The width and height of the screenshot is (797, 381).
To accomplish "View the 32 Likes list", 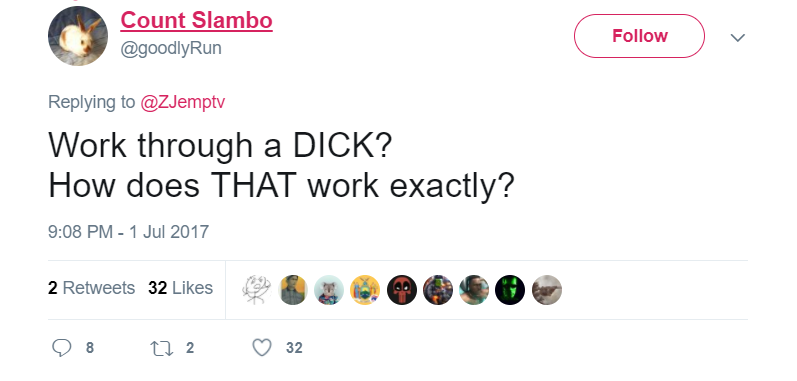I will point(180,288).
